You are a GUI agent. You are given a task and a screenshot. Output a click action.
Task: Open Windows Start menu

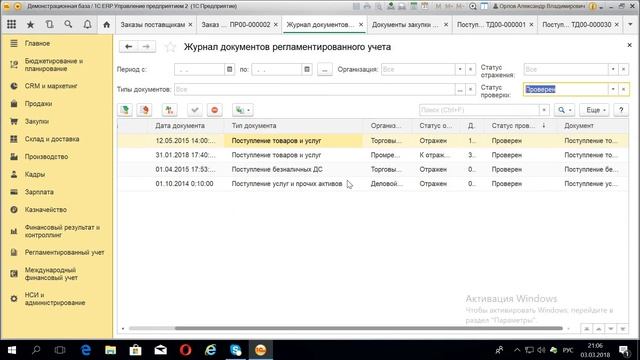(x=12, y=350)
